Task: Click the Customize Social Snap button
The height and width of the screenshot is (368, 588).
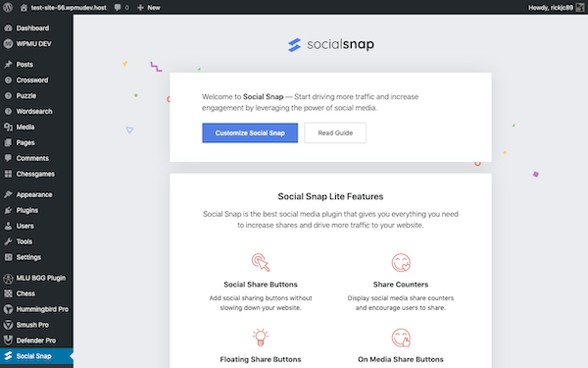Action: coord(250,132)
